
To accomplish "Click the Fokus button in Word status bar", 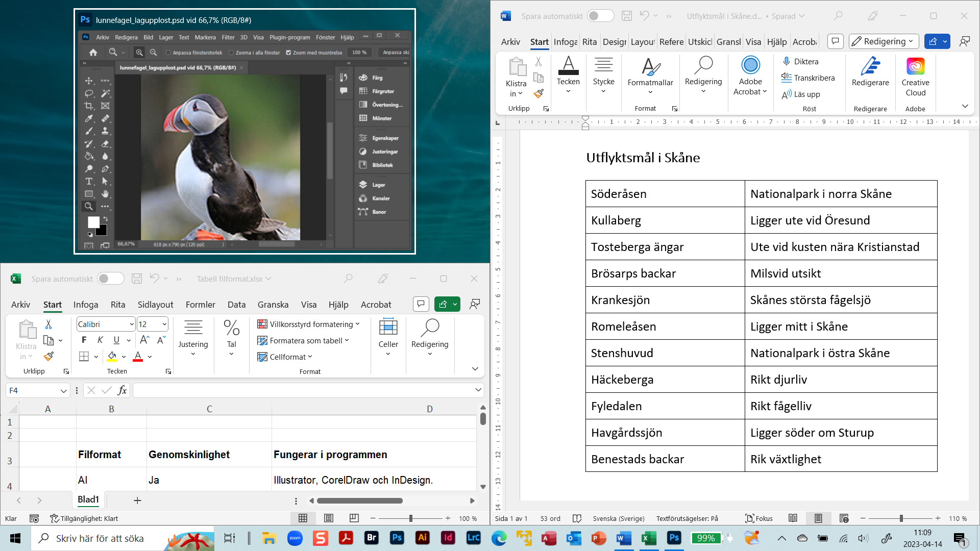I will (758, 518).
